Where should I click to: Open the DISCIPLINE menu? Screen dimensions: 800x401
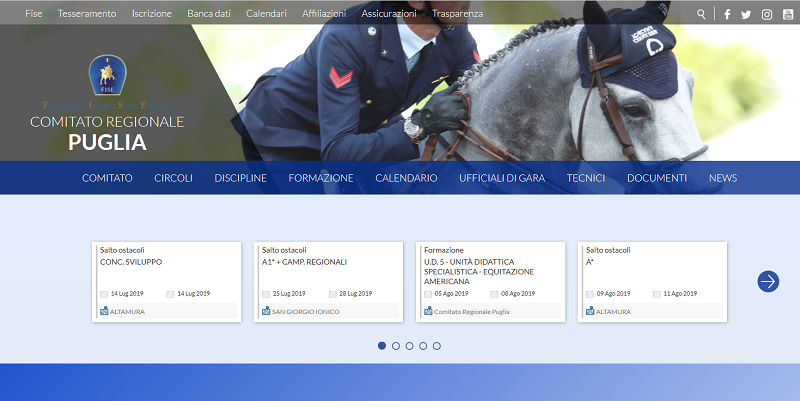(x=240, y=178)
